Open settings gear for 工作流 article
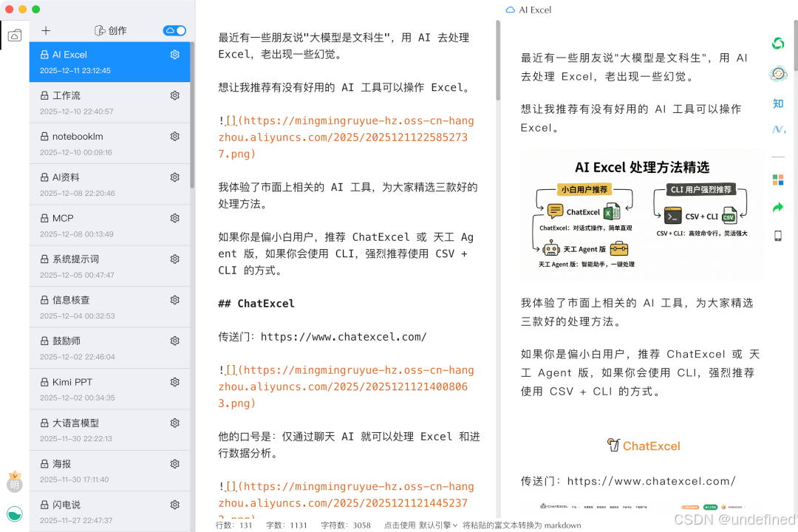The width and height of the screenshot is (798, 532). click(174, 95)
